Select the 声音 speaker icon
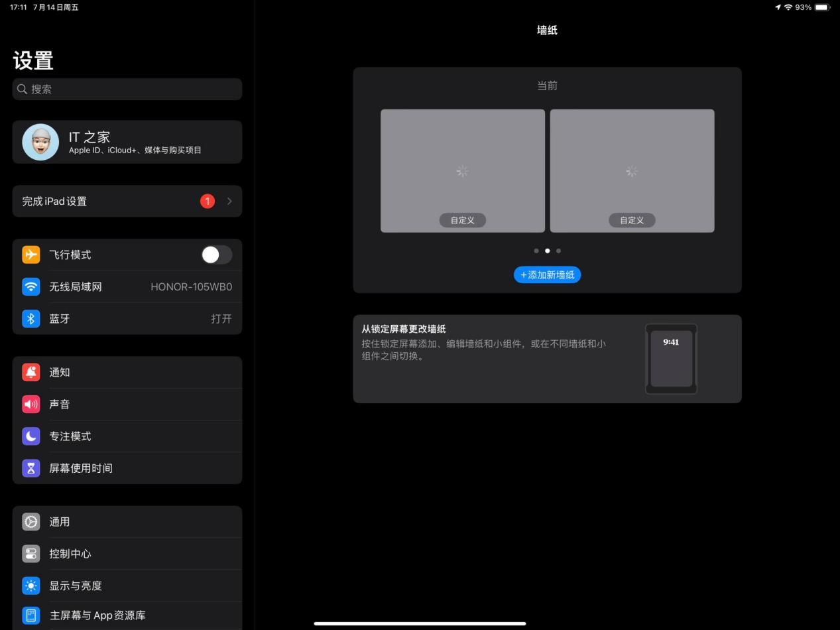 (x=30, y=404)
